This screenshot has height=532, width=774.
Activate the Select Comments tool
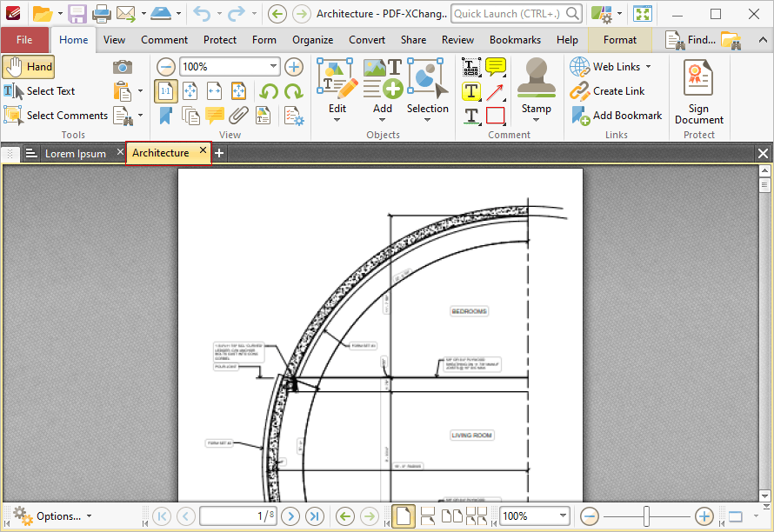pos(56,116)
